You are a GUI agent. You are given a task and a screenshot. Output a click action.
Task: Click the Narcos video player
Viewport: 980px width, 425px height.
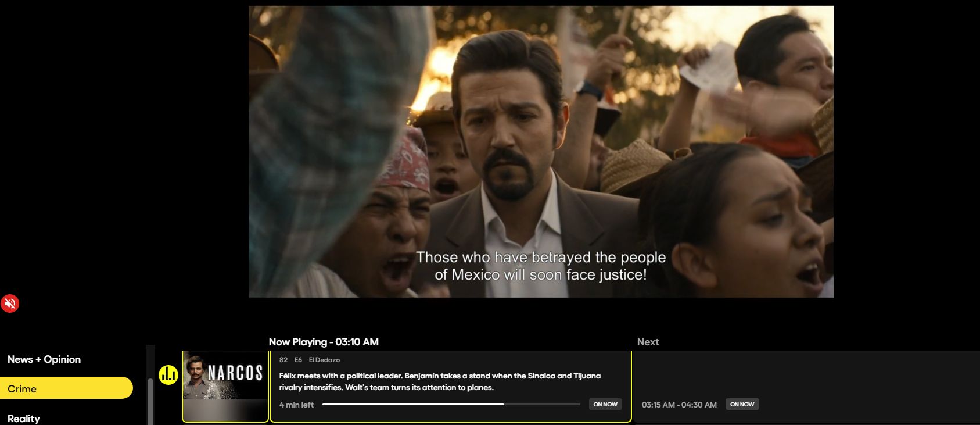541,152
